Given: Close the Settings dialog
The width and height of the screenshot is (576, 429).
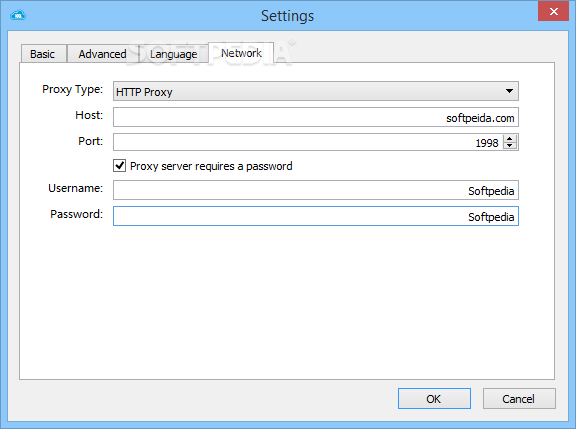Looking at the screenshot, I should [x=553, y=11].
